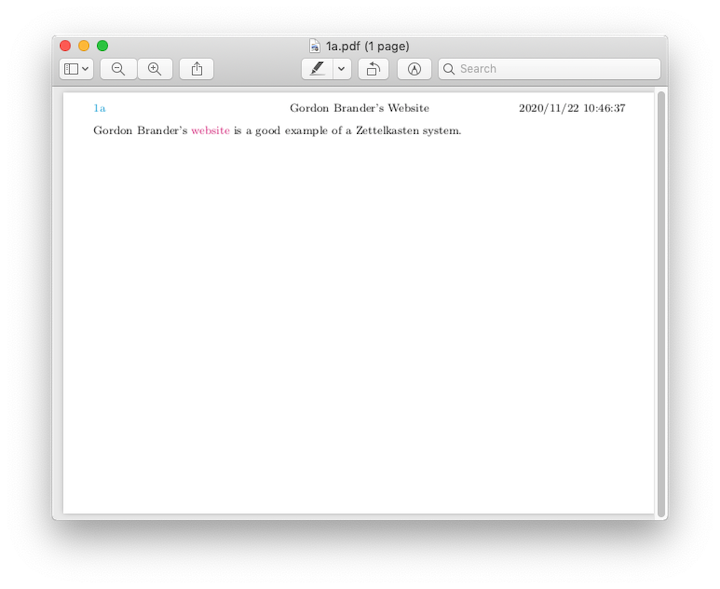This screenshot has width=720, height=589.
Task: Open the sidebar view menu button
Action: (x=76, y=69)
